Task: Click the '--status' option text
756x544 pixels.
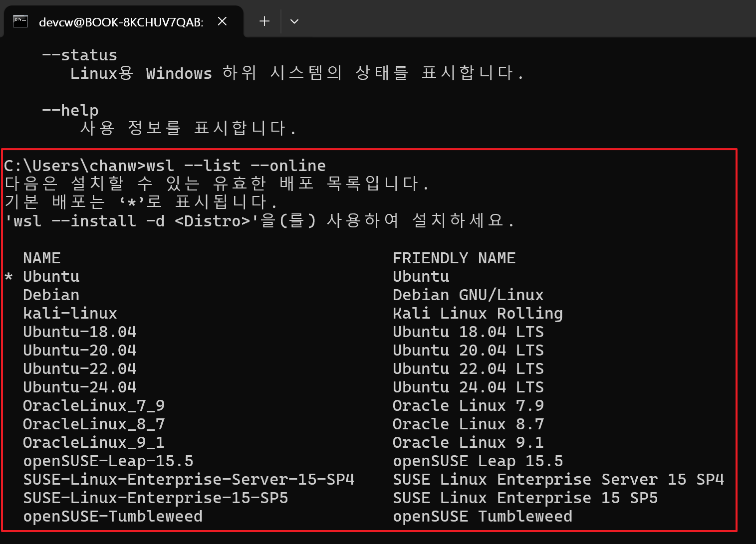Action: pyautogui.click(x=80, y=55)
